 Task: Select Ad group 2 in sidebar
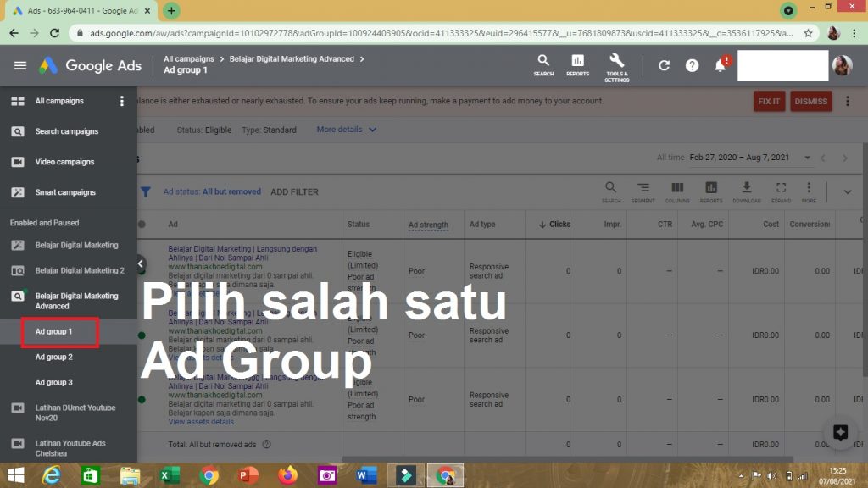tap(53, 358)
